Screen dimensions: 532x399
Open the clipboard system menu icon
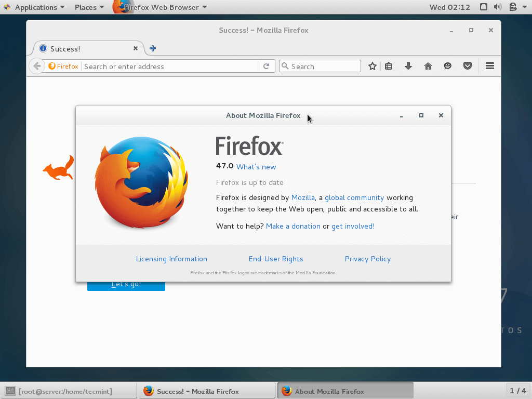tap(513, 7)
